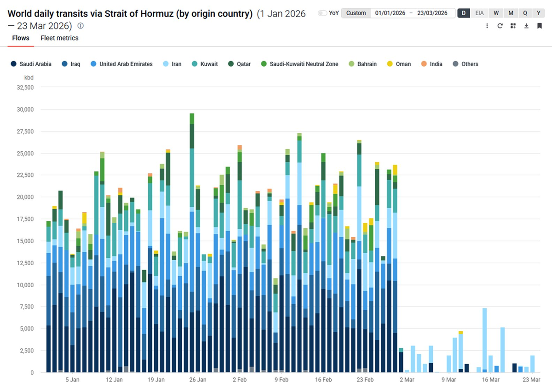The image size is (552, 392).
Task: Edit the end date 23/03/2026
Action: pos(432,13)
